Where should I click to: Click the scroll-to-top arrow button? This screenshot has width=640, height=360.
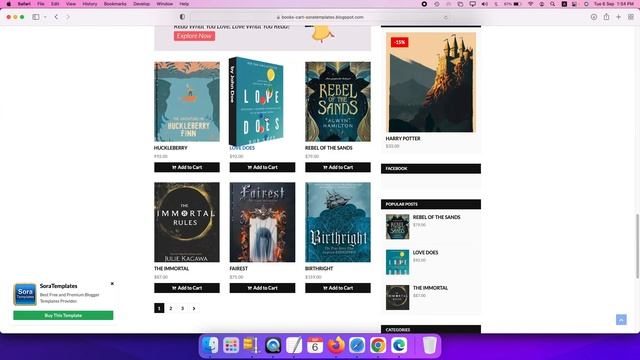click(x=621, y=320)
